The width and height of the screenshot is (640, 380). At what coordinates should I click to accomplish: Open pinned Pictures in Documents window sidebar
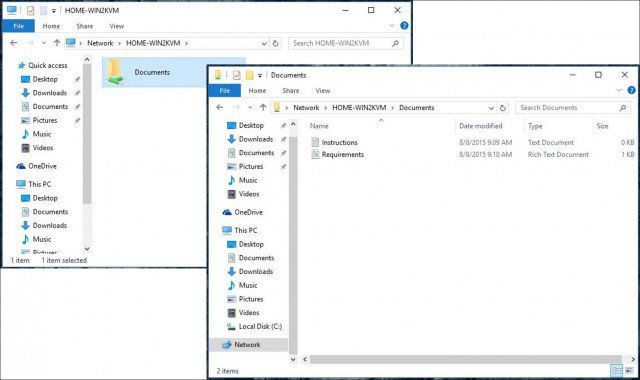click(x=251, y=167)
